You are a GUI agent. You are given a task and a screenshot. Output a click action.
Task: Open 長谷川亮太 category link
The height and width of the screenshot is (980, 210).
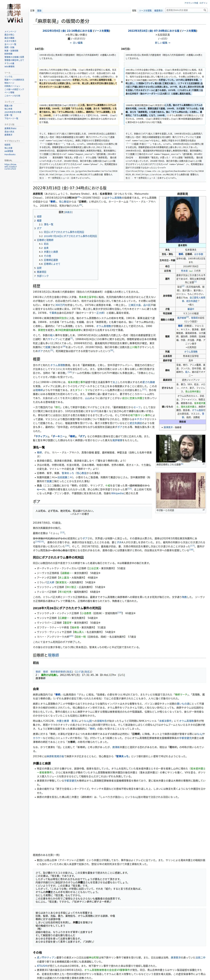pos(9,132)
